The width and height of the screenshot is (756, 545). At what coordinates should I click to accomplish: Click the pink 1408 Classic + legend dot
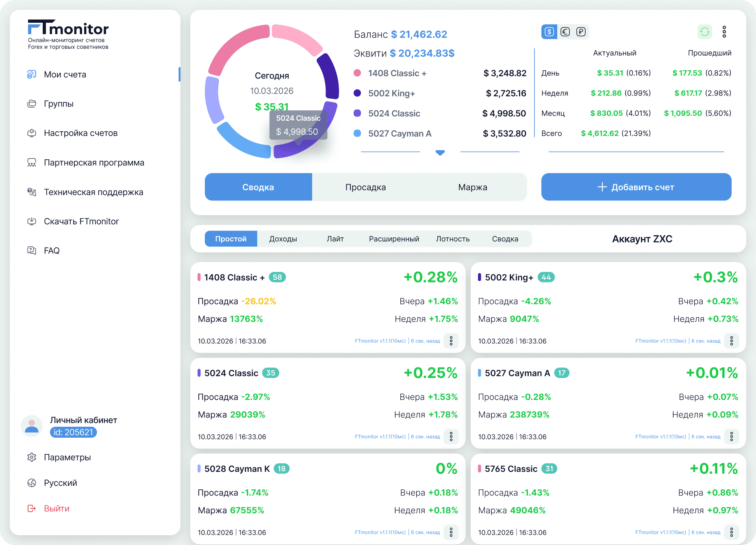coord(357,73)
